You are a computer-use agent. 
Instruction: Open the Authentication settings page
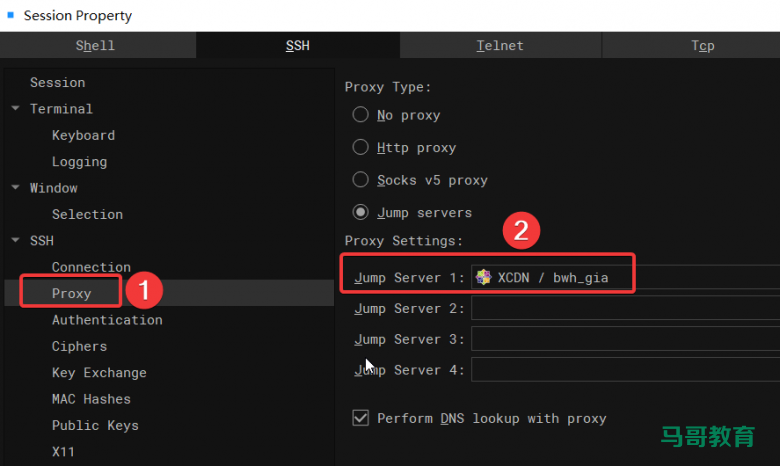click(x=107, y=320)
